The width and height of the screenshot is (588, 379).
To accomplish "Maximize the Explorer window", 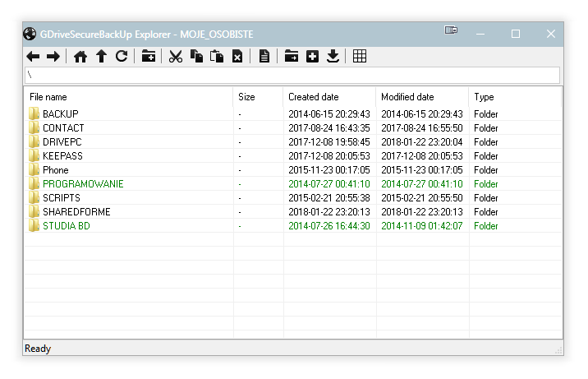I will (x=516, y=34).
